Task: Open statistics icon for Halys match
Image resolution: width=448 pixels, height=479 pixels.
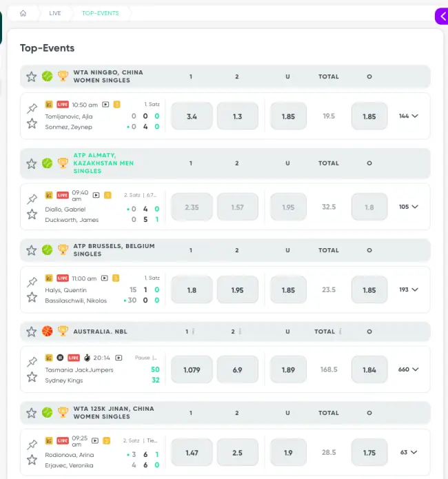Action: coord(49,278)
